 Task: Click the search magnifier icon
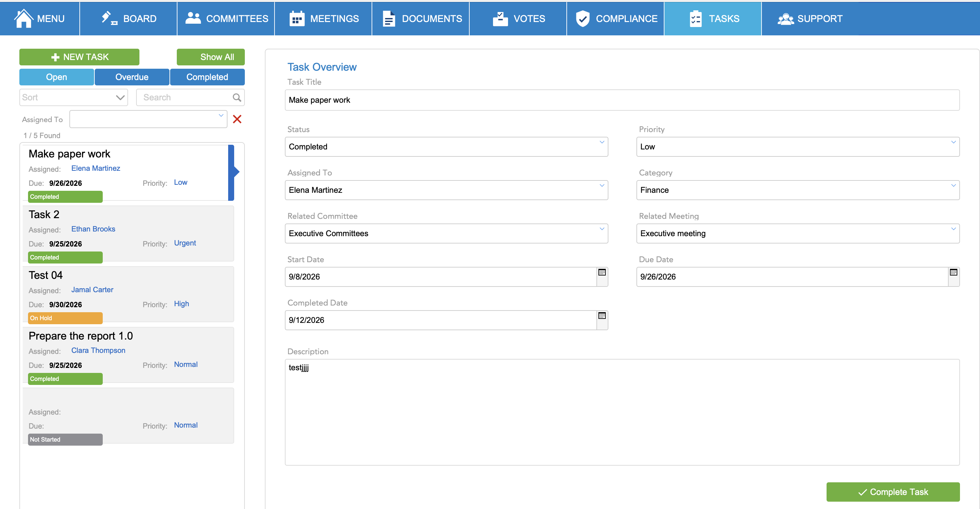pyautogui.click(x=236, y=97)
